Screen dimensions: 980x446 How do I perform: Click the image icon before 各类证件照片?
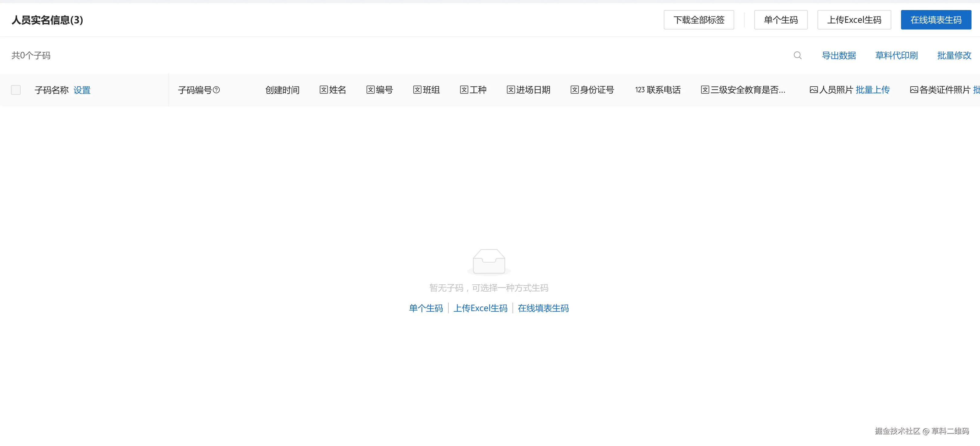pos(914,90)
